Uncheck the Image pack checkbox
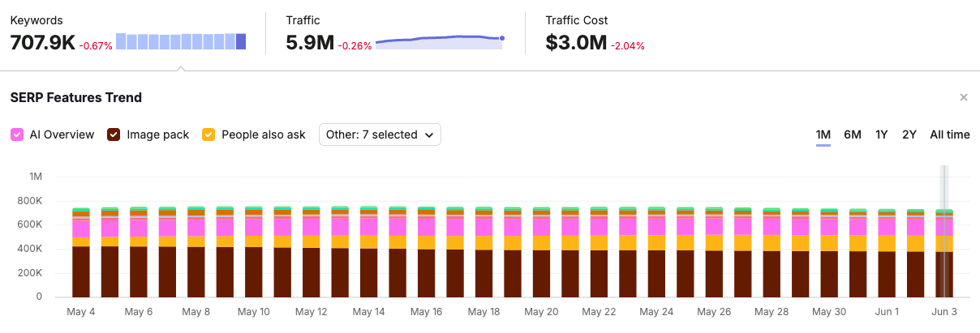The height and width of the screenshot is (333, 980). (114, 134)
